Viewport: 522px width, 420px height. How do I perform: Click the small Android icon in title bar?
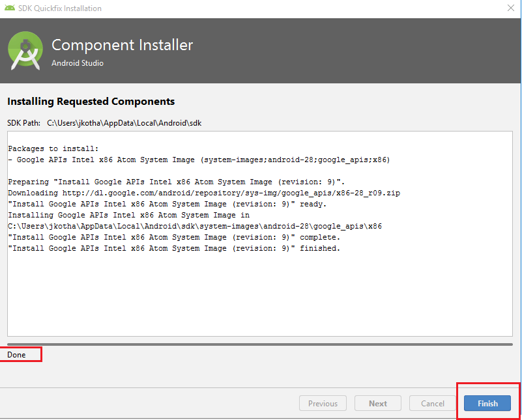pyautogui.click(x=9, y=8)
